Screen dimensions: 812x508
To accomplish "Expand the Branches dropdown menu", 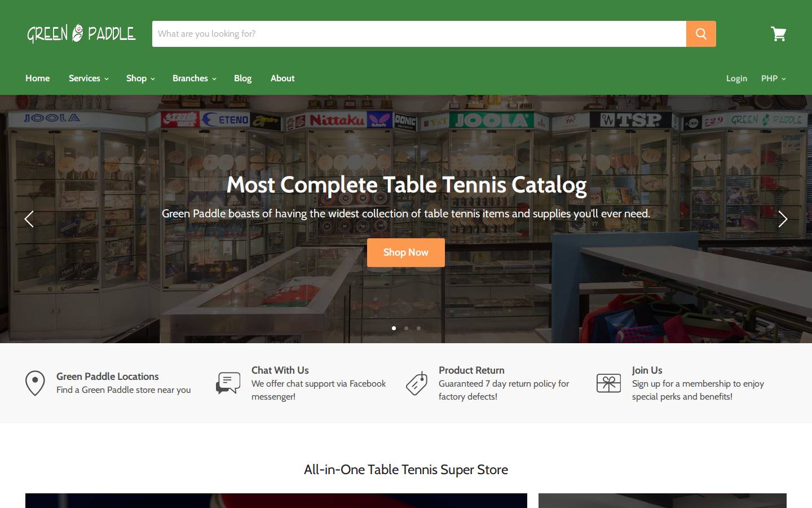I will (x=194, y=78).
